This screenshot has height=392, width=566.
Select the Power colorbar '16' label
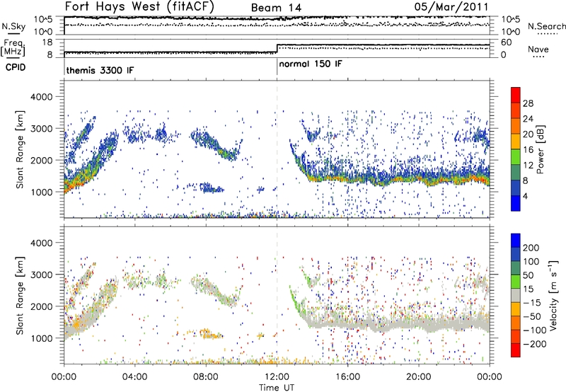pos(528,150)
